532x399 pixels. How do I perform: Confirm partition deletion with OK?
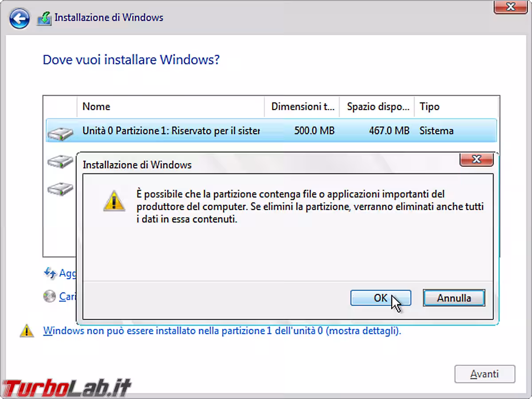(380, 298)
